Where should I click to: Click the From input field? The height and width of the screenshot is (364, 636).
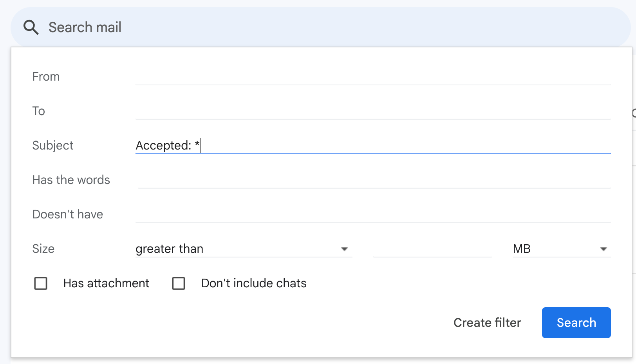373,77
